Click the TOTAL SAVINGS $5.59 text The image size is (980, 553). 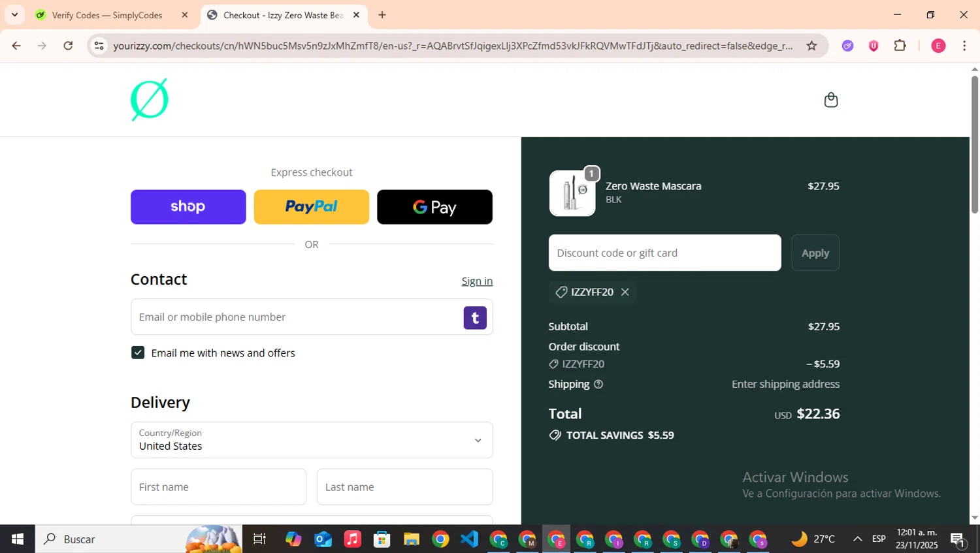tap(620, 435)
